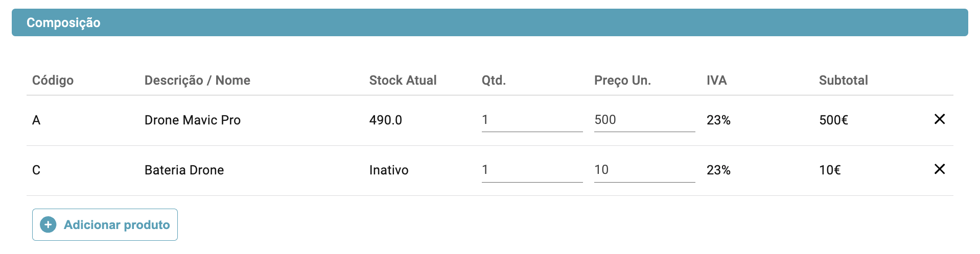Screen dimensions: 980x254
Task: Remove the Drone Mavic Pro row
Action: 939,119
